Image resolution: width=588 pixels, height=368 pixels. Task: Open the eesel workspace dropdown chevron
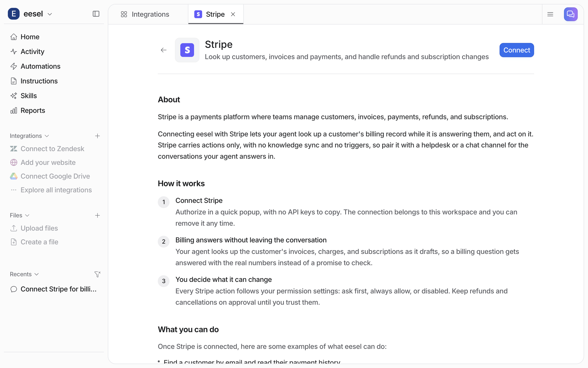click(50, 14)
